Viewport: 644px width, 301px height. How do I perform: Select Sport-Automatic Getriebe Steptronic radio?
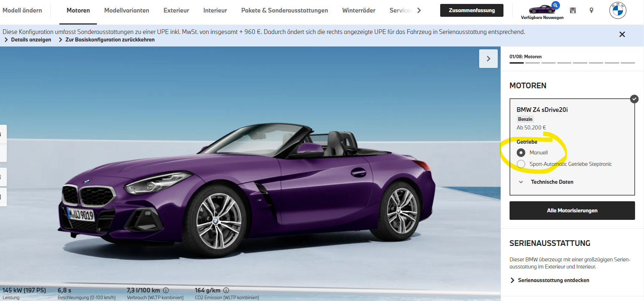[521, 164]
